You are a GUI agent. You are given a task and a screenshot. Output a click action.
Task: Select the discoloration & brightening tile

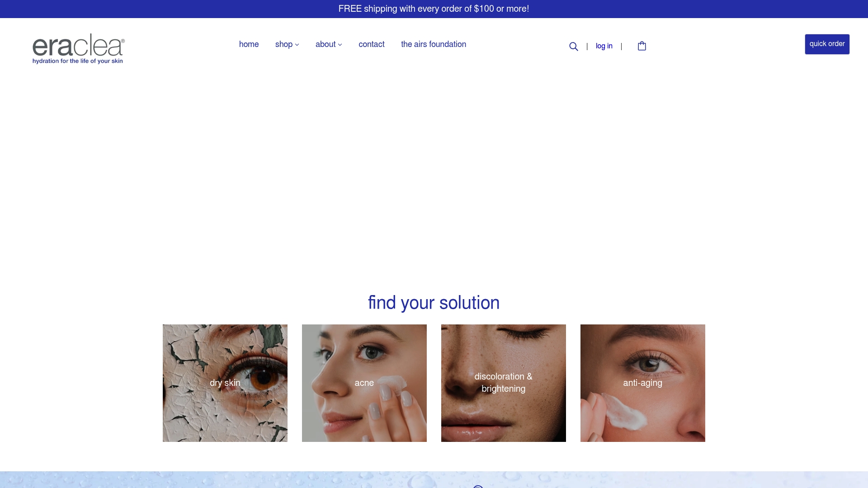coord(504,383)
